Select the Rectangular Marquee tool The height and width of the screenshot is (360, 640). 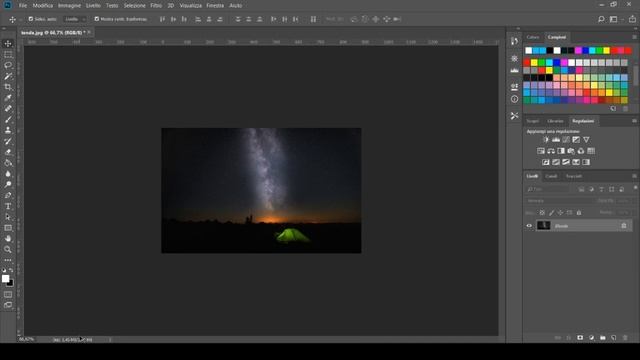pos(8,54)
